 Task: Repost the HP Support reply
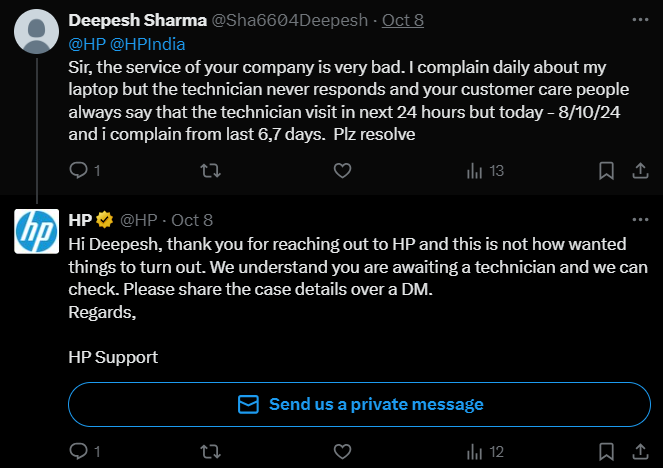211,452
